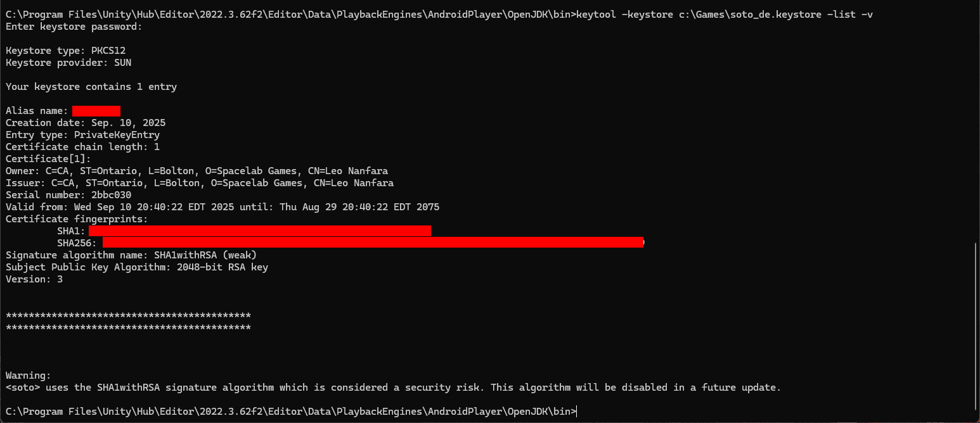Click the red redacted Alias name block

click(96, 111)
